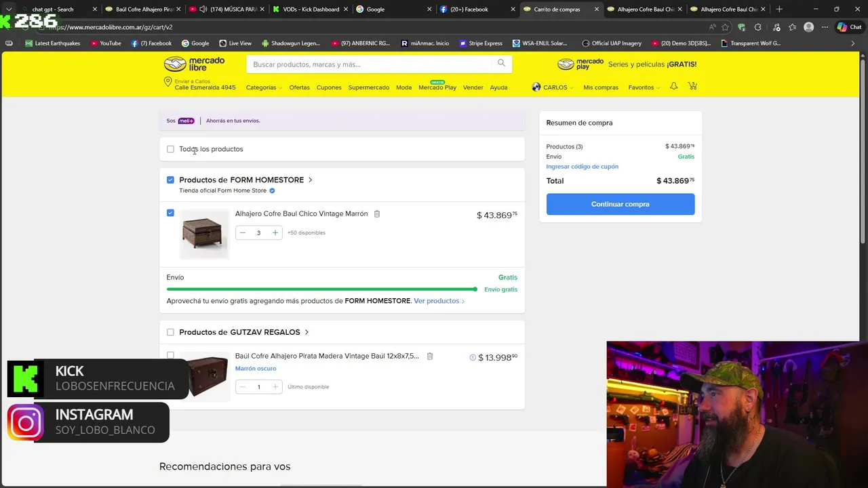Open GUTZAV REGALOS seller chevron
The image size is (868, 488).
point(307,332)
